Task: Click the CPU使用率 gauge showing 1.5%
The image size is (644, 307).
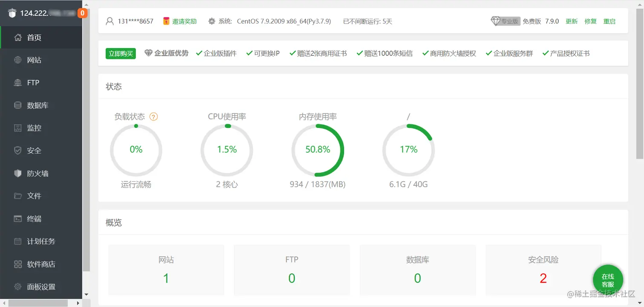Action: pyautogui.click(x=227, y=150)
